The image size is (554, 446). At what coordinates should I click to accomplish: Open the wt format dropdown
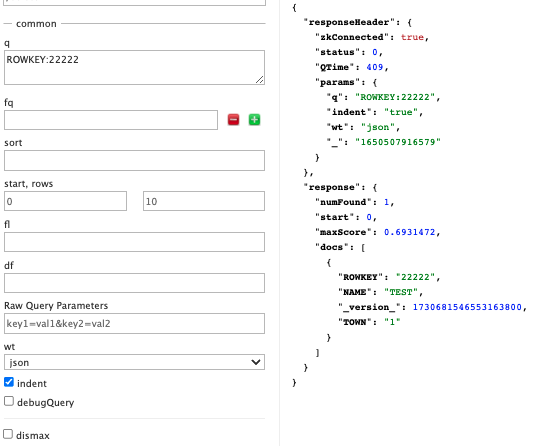(x=134, y=362)
